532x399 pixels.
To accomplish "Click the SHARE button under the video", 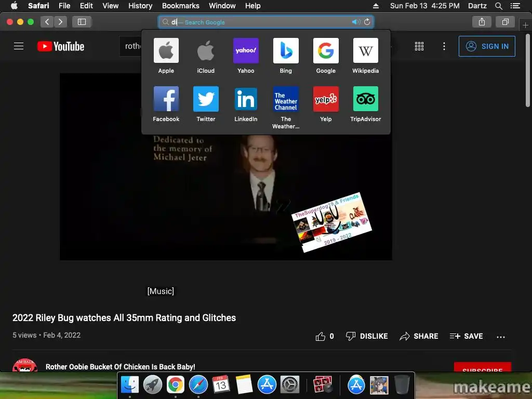I will tap(419, 336).
